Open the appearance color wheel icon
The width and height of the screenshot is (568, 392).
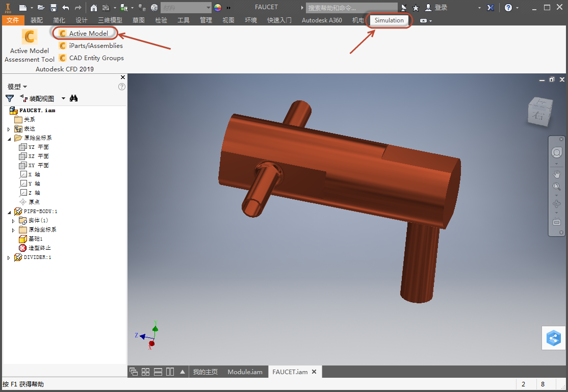[218, 8]
